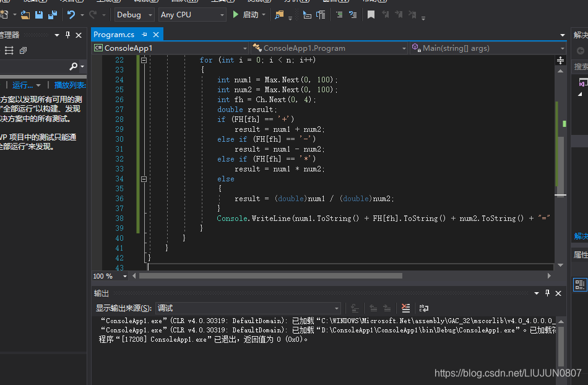Viewport: 588px width, 385px height.
Task: Toggle word wrap in the output panel
Action: click(424, 308)
